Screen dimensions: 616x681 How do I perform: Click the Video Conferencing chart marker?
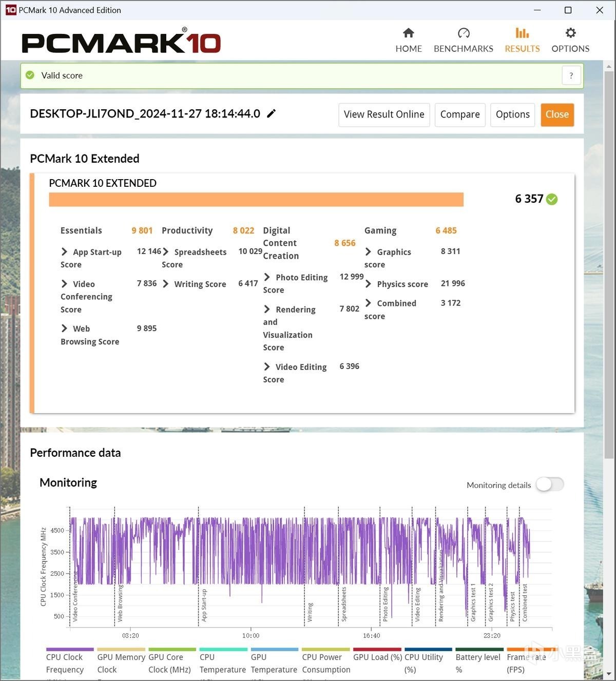coord(75,596)
